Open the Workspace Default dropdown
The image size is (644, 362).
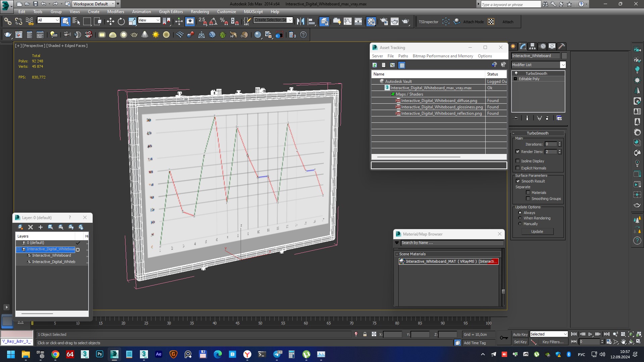tap(94, 4)
